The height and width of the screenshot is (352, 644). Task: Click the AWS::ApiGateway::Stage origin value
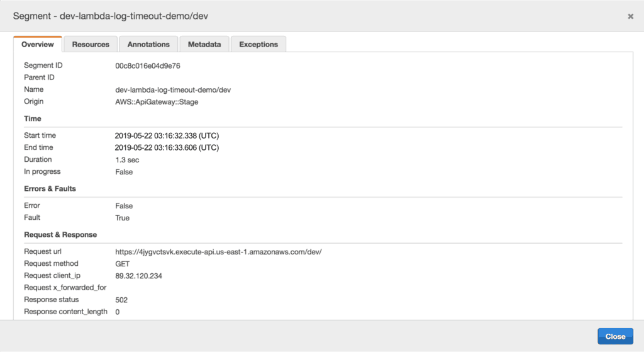[157, 102]
